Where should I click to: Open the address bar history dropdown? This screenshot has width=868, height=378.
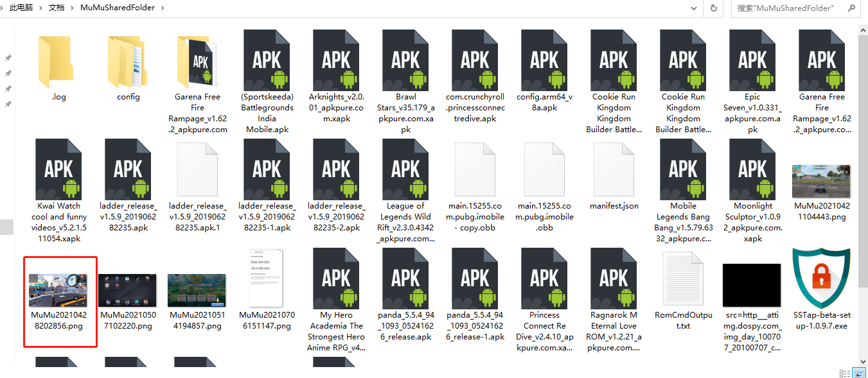coord(694,8)
